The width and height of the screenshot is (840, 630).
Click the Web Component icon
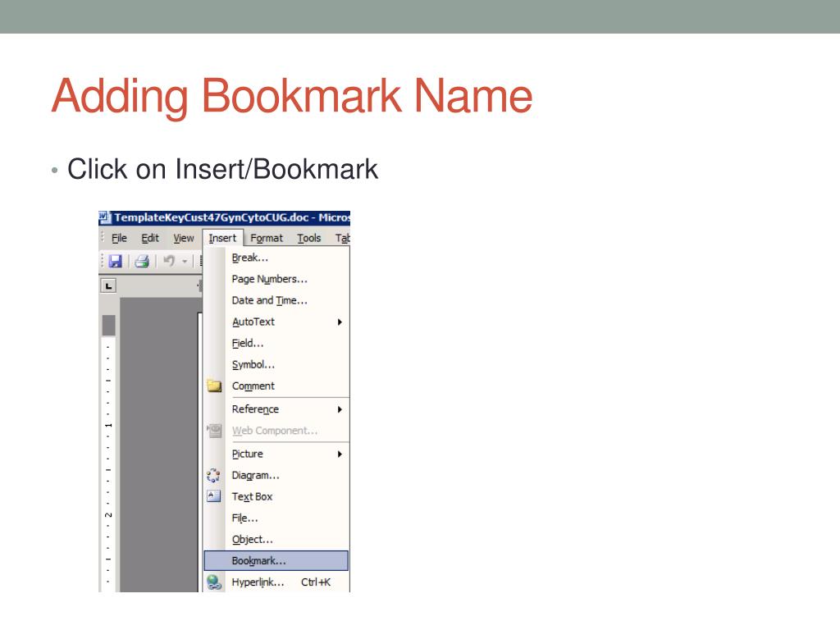pyautogui.click(x=214, y=430)
